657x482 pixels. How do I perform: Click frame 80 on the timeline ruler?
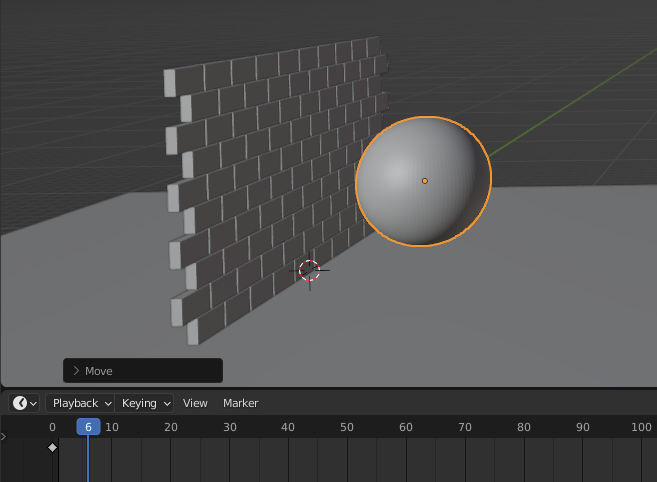[523, 427]
